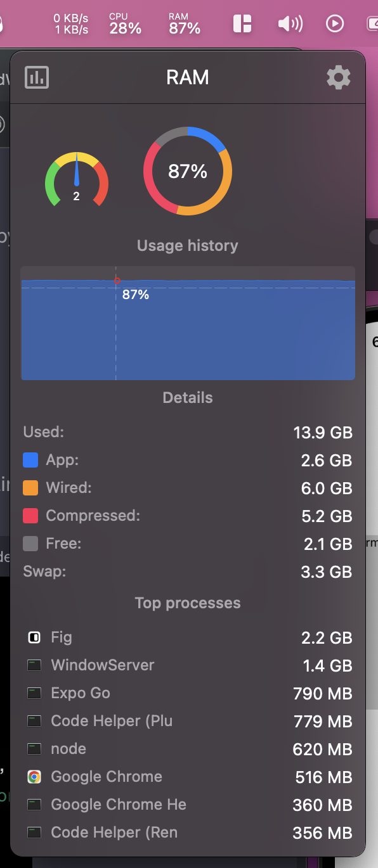Expand the Top processes section
378x868 pixels.
(187, 603)
